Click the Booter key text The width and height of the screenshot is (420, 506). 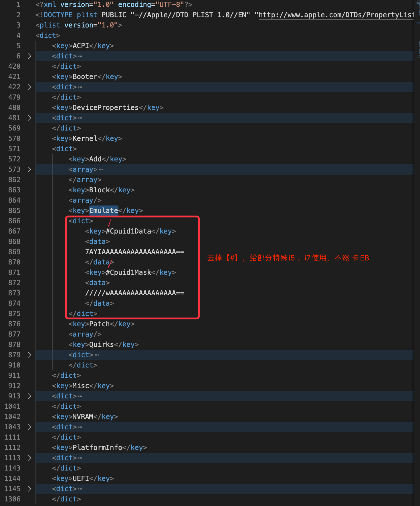85,77
